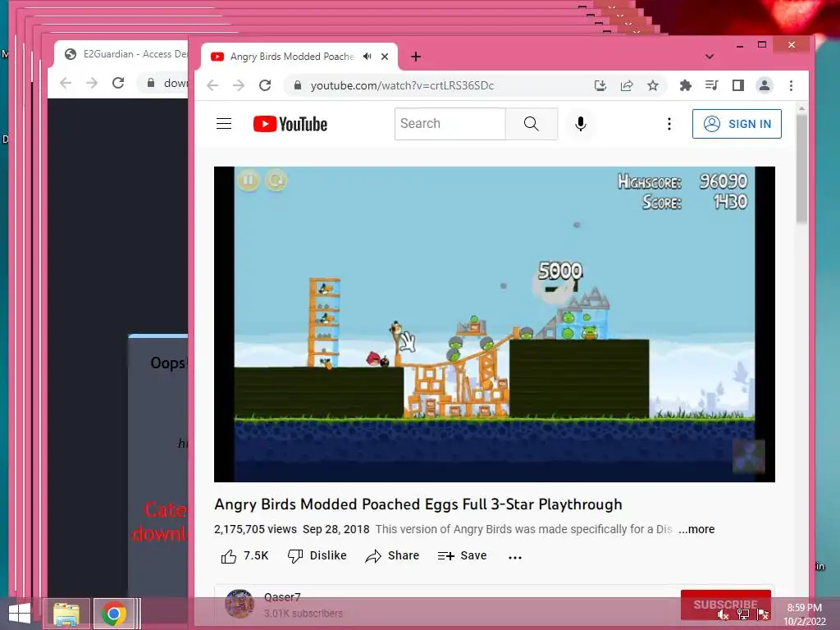Close the Angry Birds Modded Poached tab
Image resolution: width=840 pixels, height=630 pixels.
tap(385, 57)
